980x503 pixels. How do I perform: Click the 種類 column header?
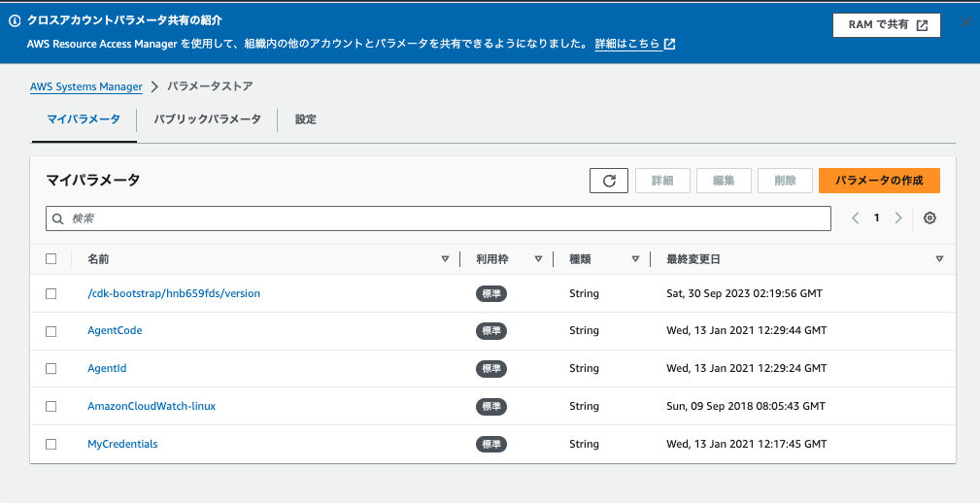tap(580, 258)
